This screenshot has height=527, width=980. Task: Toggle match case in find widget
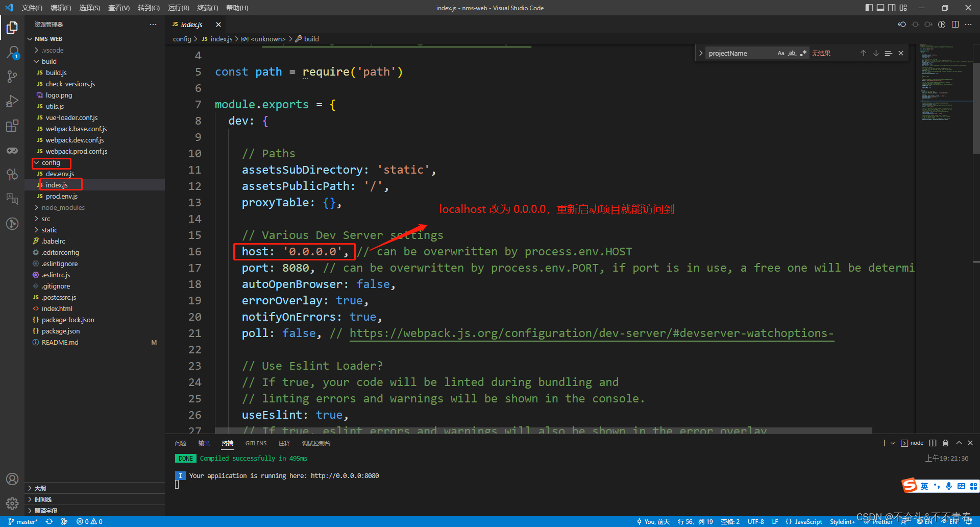click(781, 53)
